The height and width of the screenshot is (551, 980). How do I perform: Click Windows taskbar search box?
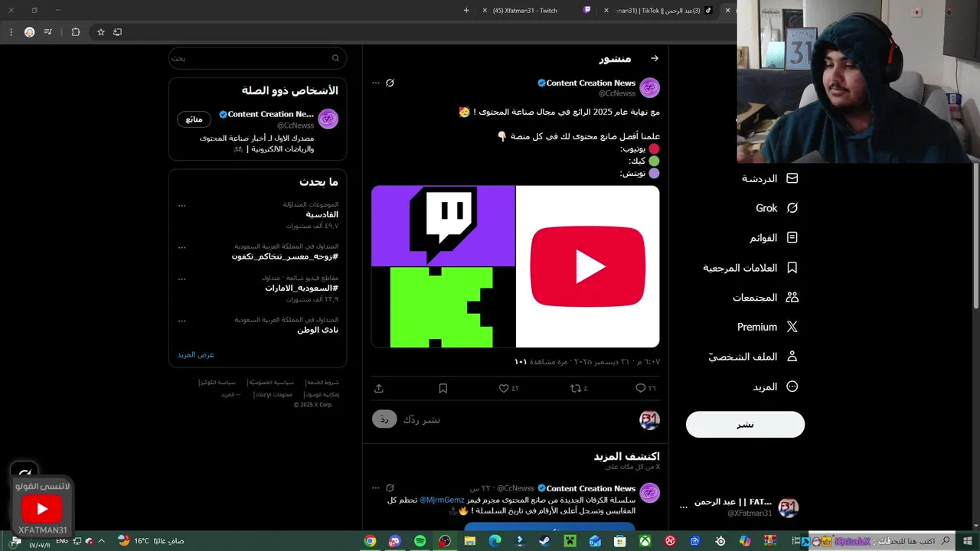[x=880, y=541]
